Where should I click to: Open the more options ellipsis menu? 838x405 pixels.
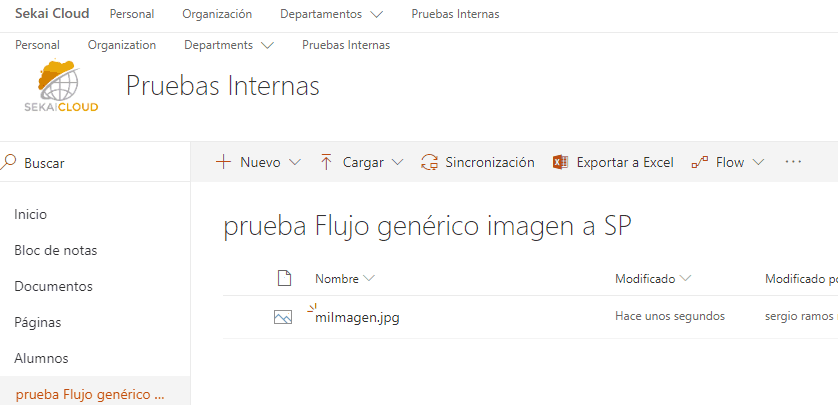pyautogui.click(x=793, y=161)
